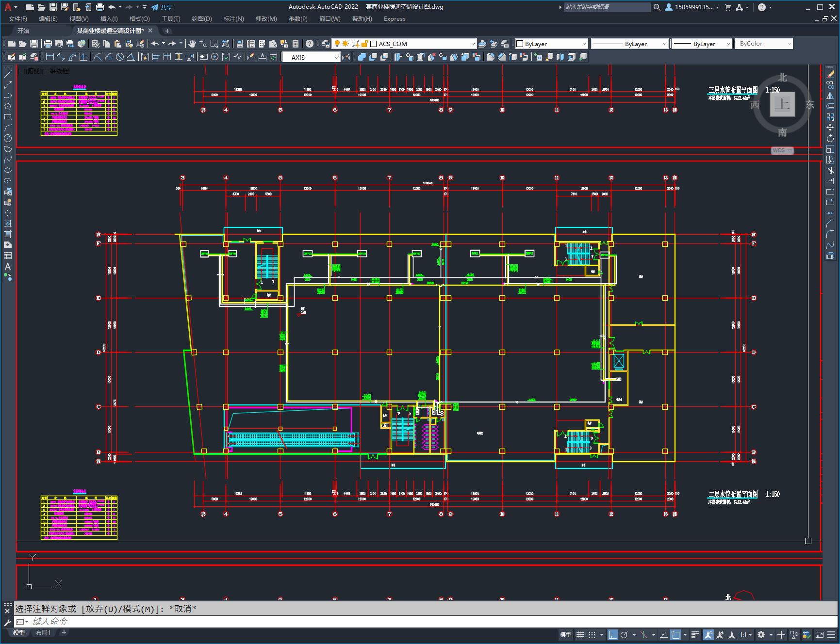Click the Make Object's Layer Current icon
The image size is (840, 644).
click(x=482, y=44)
